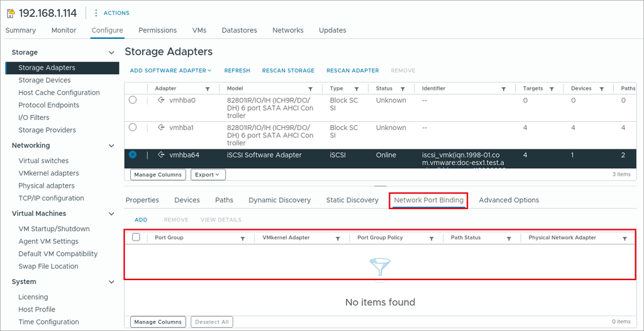Screen dimensions: 644x331
Task: Click the vmhba0 adapter icon
Action: 161,100
